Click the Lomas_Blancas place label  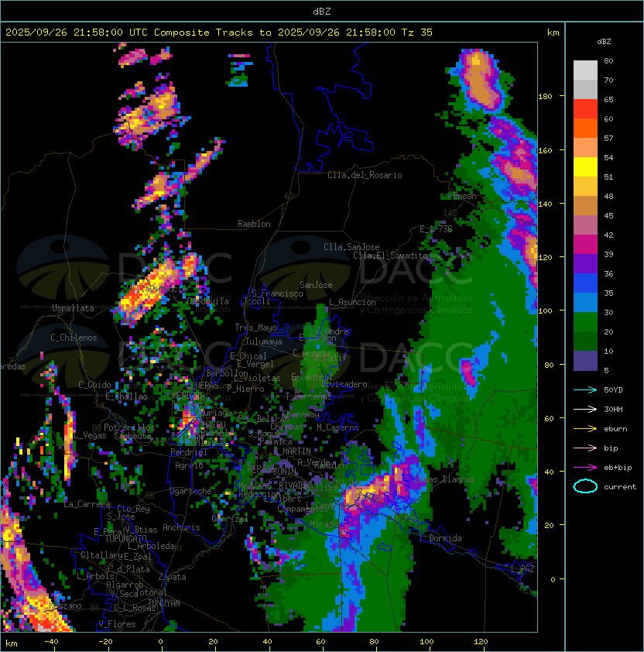(444, 479)
